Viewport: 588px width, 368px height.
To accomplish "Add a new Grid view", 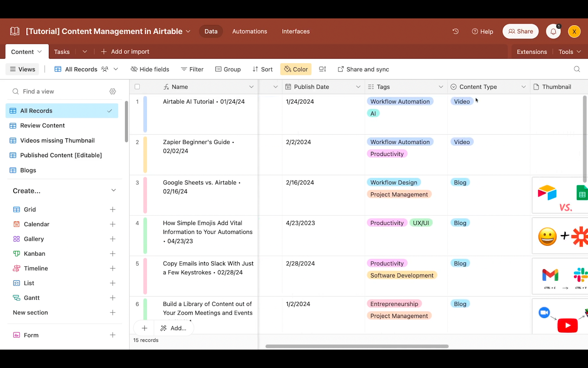I will coord(113,209).
